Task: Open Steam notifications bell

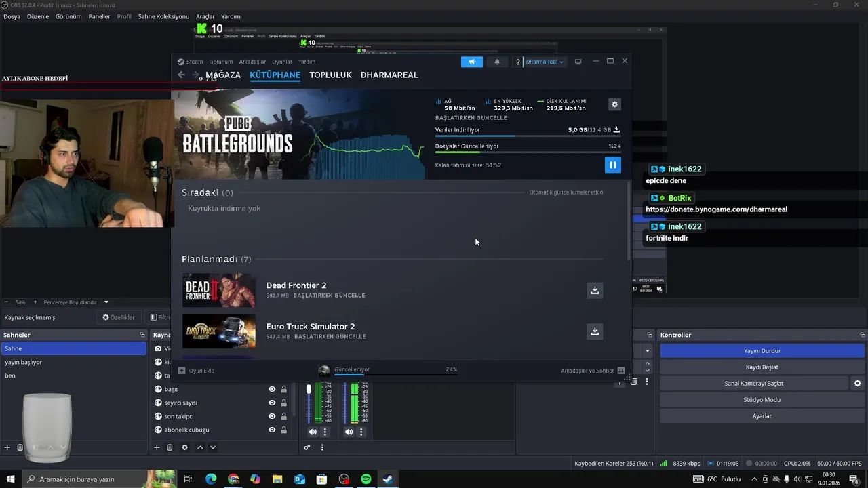Action: click(497, 62)
